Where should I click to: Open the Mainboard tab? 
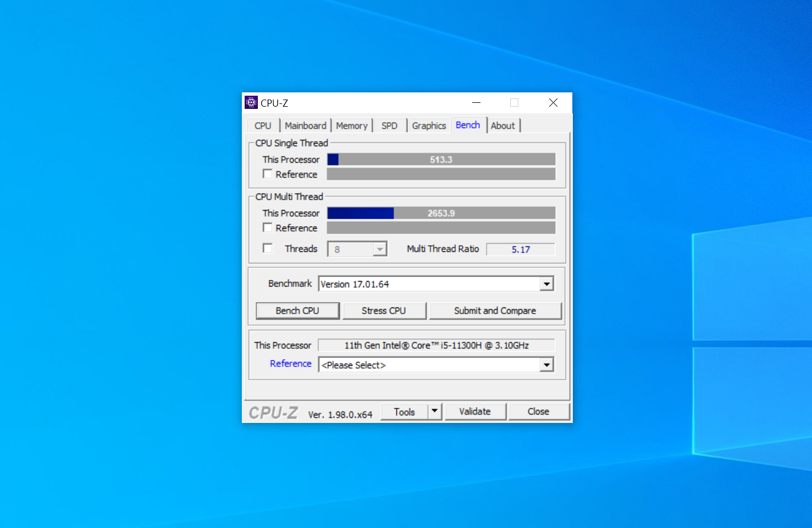[305, 126]
